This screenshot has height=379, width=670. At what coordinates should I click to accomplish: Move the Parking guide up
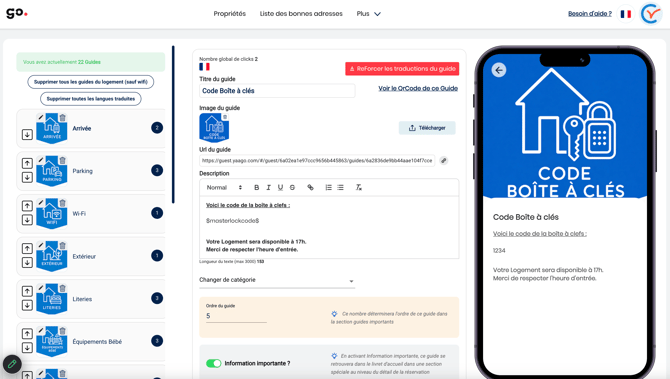coord(27,163)
